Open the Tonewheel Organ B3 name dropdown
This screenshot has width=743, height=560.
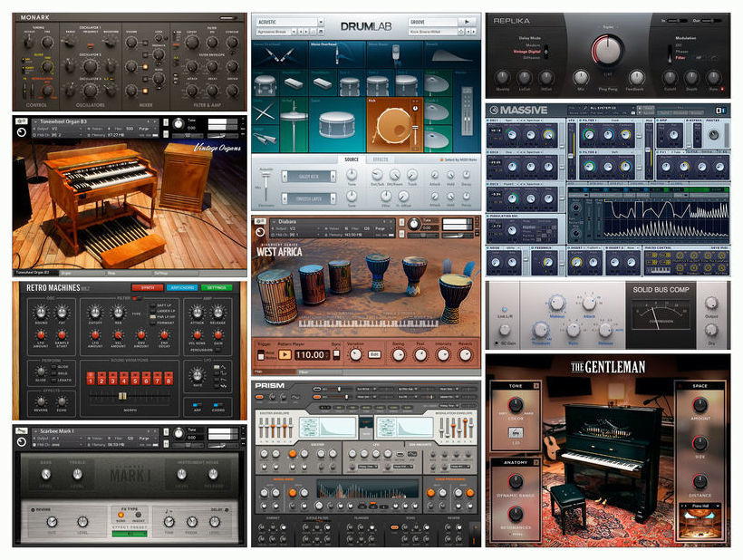(95, 121)
